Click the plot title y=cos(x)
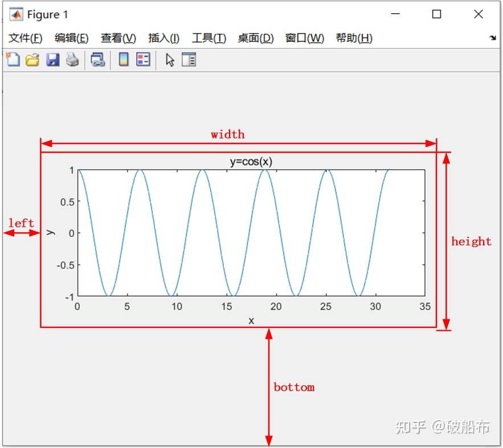Viewport: 503px width, 448px height. tap(252, 161)
